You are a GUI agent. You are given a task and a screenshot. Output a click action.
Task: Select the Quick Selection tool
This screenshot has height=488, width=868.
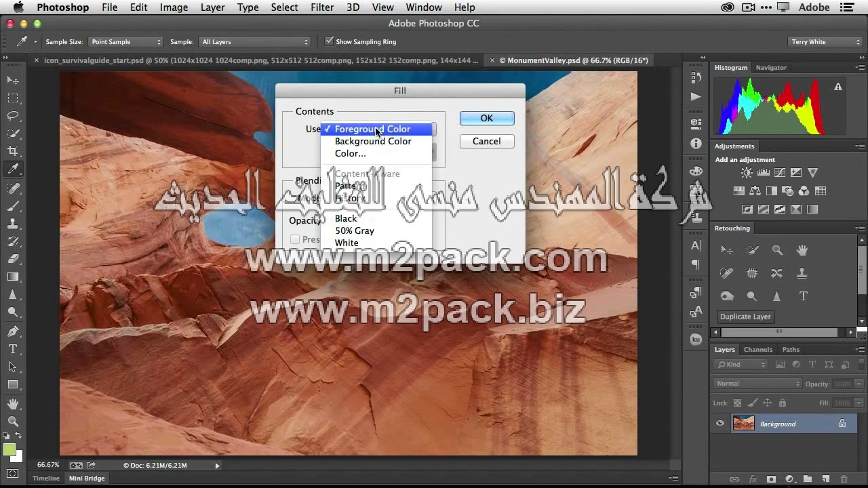(13, 134)
